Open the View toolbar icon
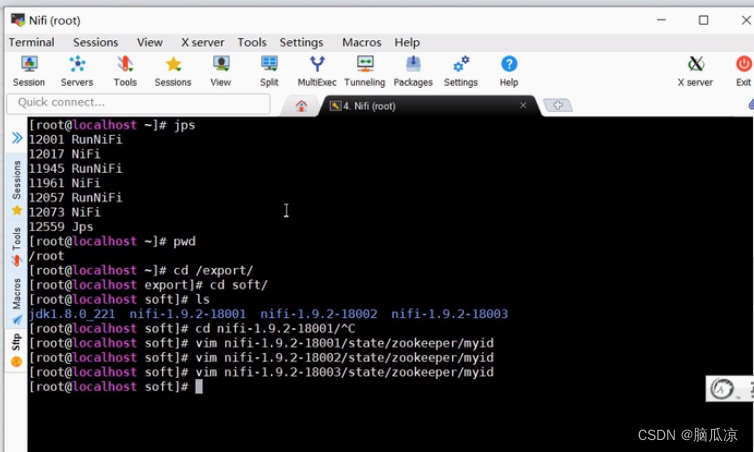754x452 pixels. coord(221,71)
